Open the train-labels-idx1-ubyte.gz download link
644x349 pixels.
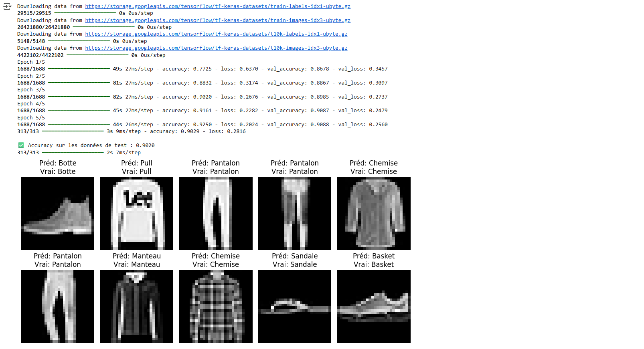tap(217, 6)
